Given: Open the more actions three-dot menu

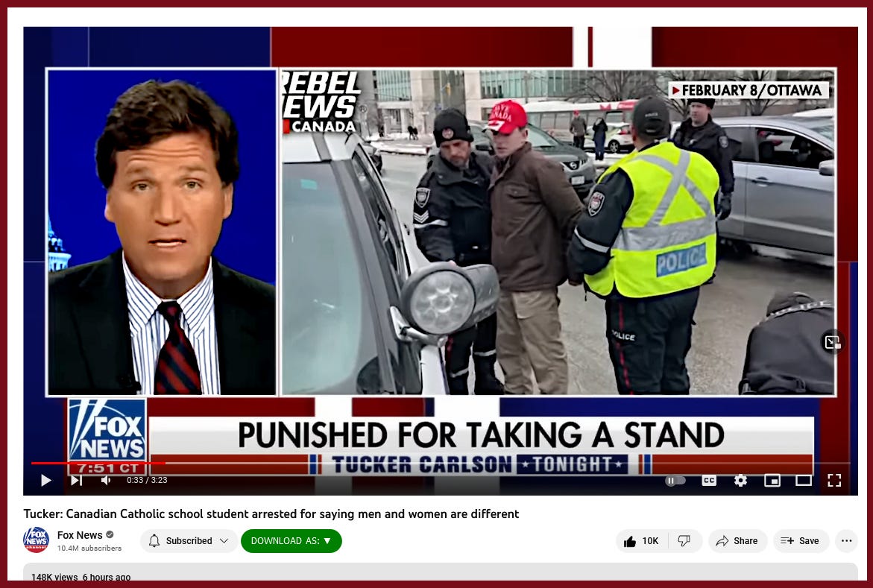Looking at the screenshot, I should (x=846, y=540).
